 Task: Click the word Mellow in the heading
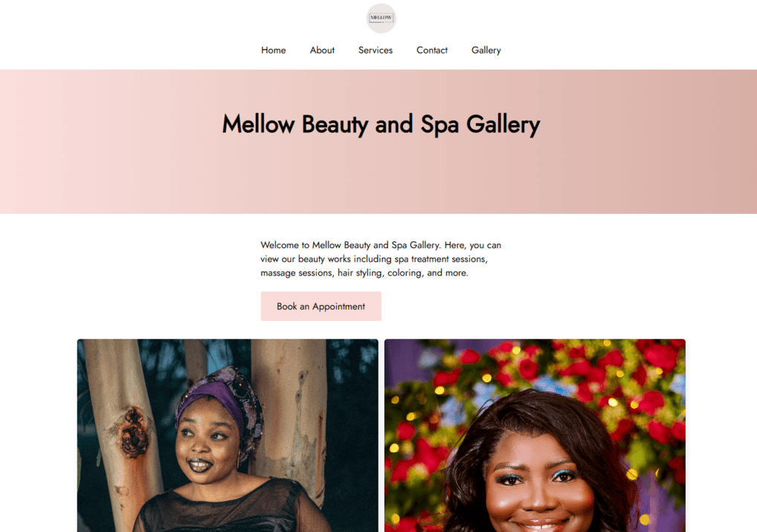[x=258, y=124]
